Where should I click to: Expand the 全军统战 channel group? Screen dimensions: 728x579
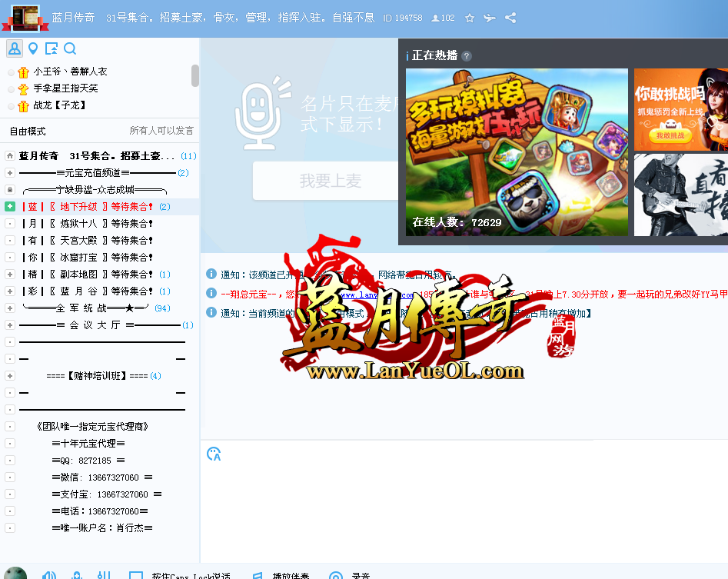click(9, 308)
